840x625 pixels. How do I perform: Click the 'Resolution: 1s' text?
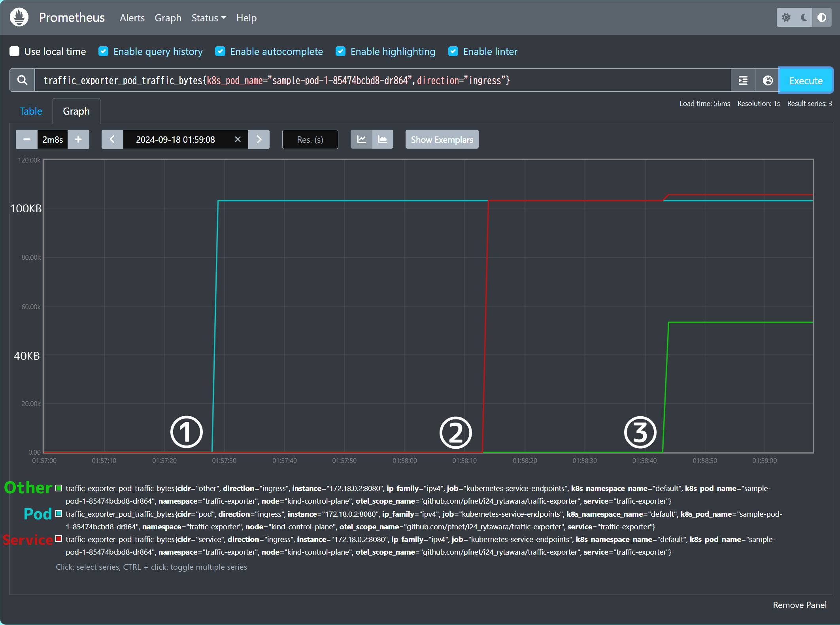click(x=759, y=104)
